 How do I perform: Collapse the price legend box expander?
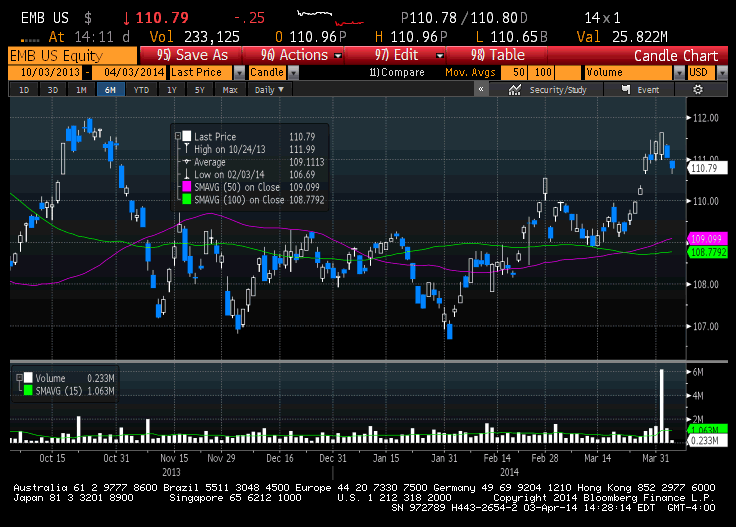coord(178,136)
